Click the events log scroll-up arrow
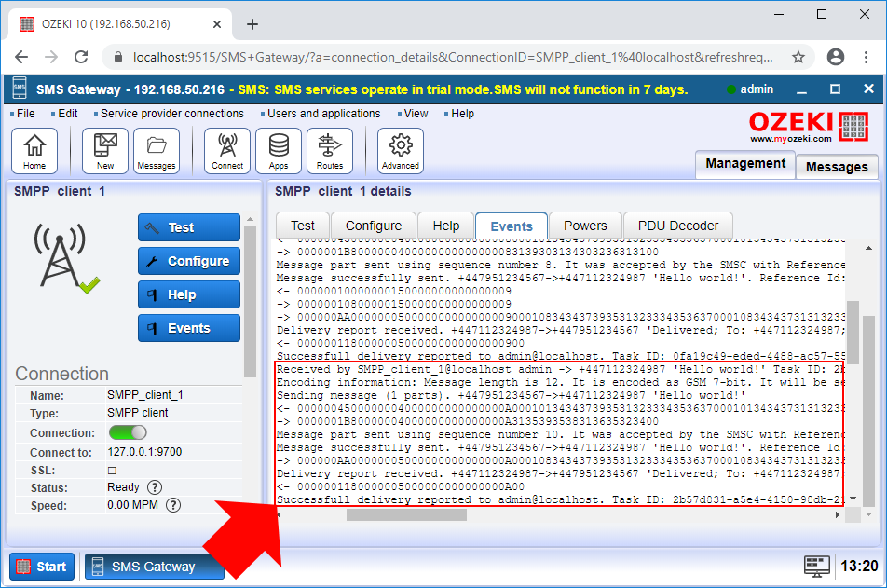The image size is (887, 588). pyautogui.click(x=869, y=248)
